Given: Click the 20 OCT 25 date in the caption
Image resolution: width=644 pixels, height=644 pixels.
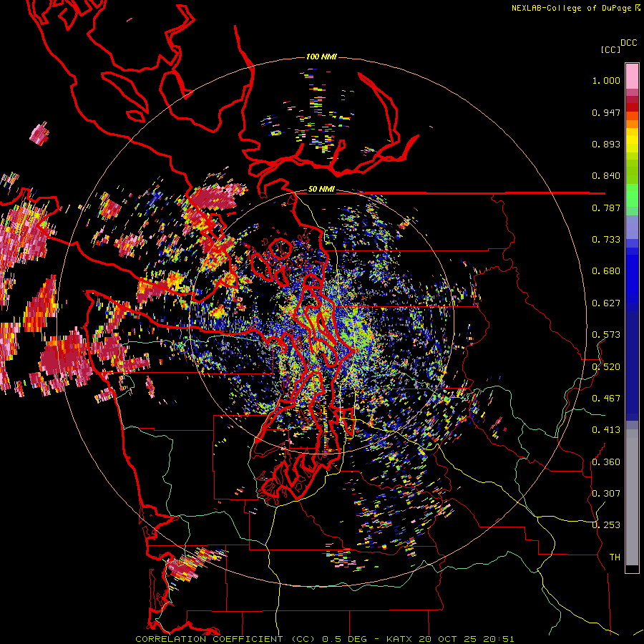Looking at the screenshot, I should pos(447,639).
